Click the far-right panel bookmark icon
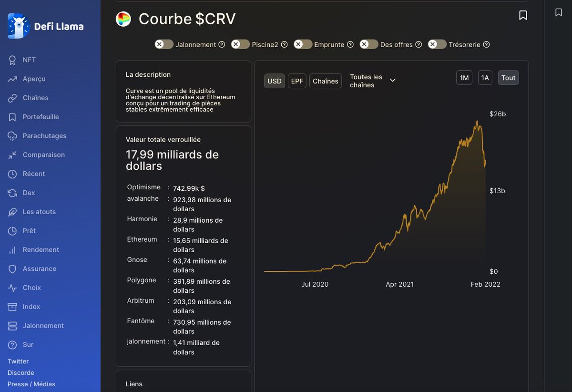 (x=559, y=12)
